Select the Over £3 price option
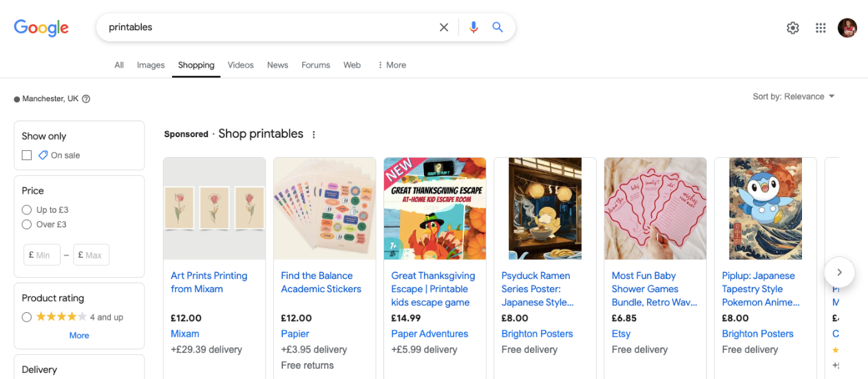Image resolution: width=868 pixels, height=379 pixels. pos(27,224)
